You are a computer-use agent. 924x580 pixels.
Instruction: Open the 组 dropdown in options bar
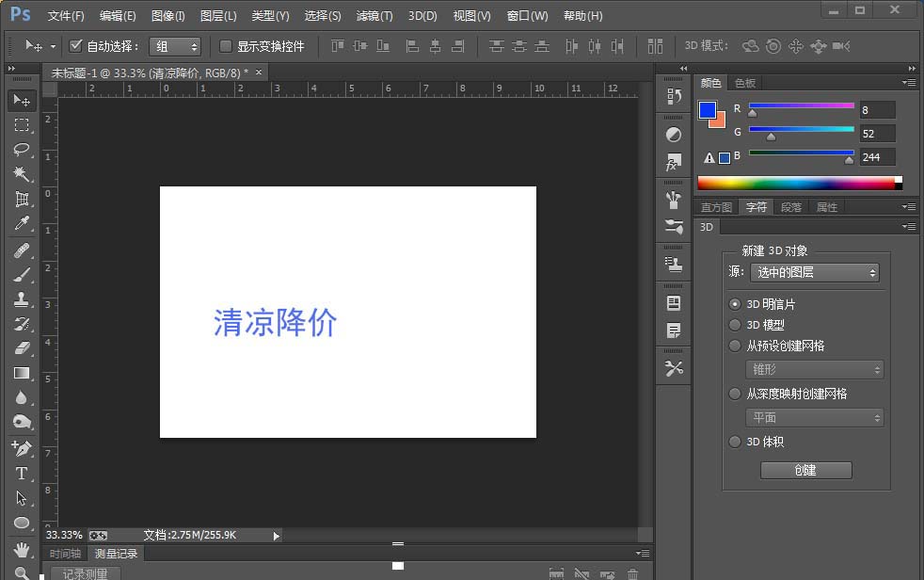pos(175,45)
